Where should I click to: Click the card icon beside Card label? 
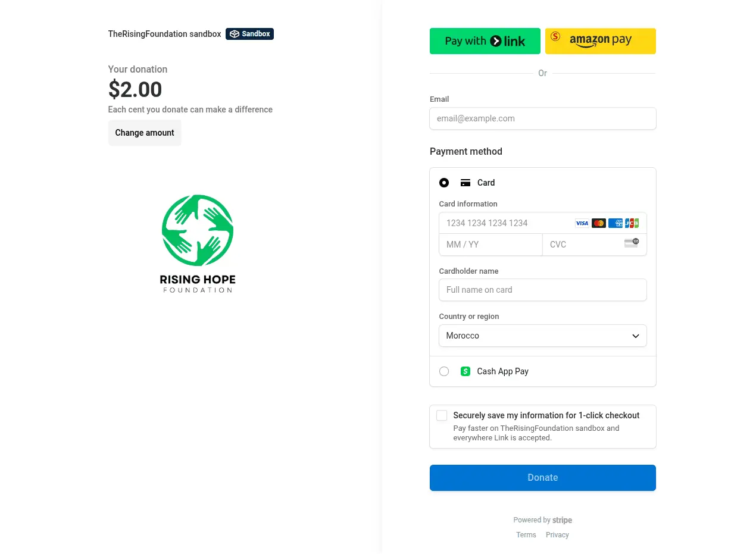(466, 183)
